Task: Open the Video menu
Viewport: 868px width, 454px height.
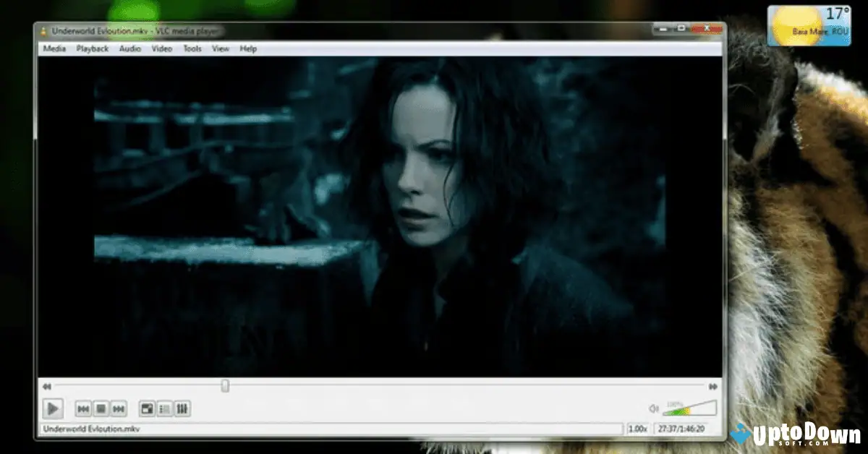Action: pos(161,48)
